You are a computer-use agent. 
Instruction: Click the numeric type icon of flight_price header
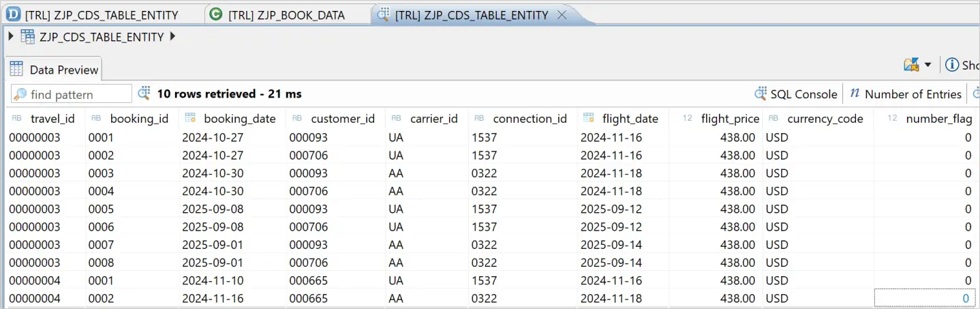point(688,118)
